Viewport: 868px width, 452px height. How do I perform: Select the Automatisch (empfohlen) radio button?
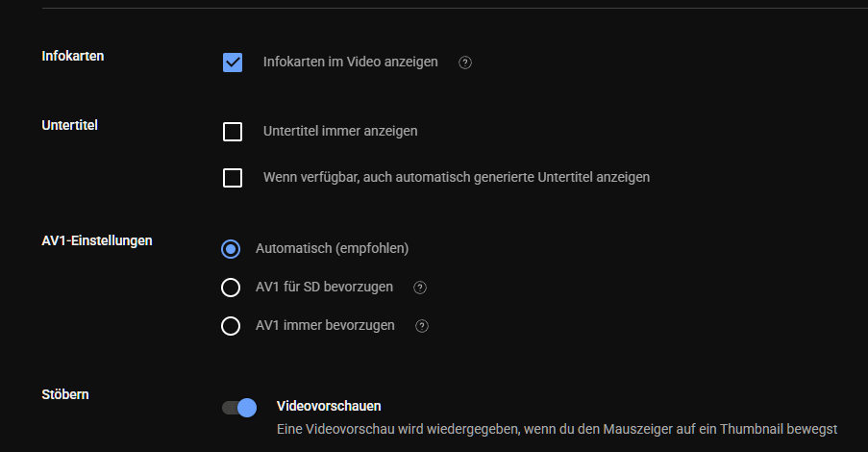point(231,249)
